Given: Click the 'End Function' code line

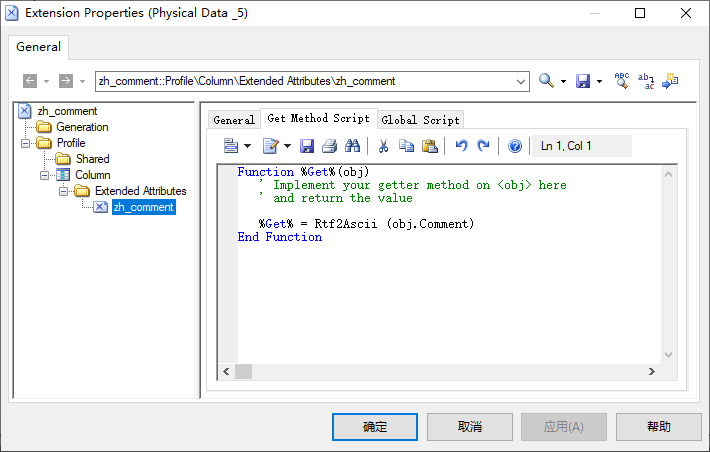Looking at the screenshot, I should coord(280,237).
